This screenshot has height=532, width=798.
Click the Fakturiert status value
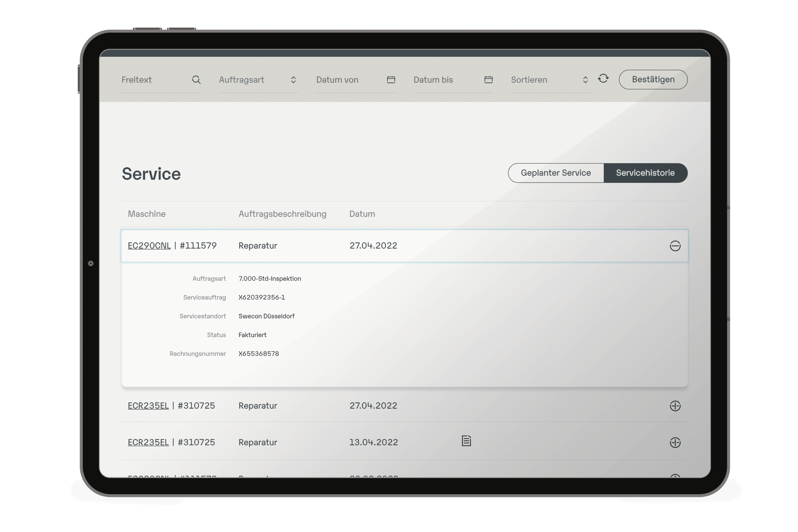point(253,335)
